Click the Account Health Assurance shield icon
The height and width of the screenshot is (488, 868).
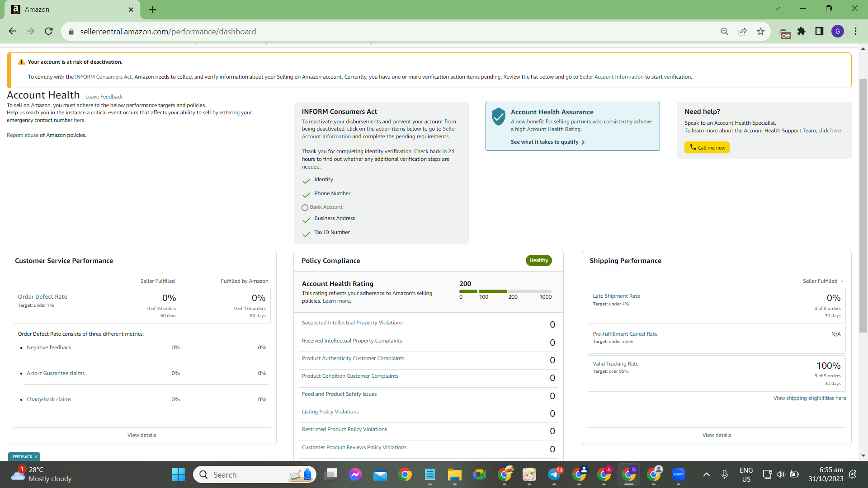tap(498, 117)
